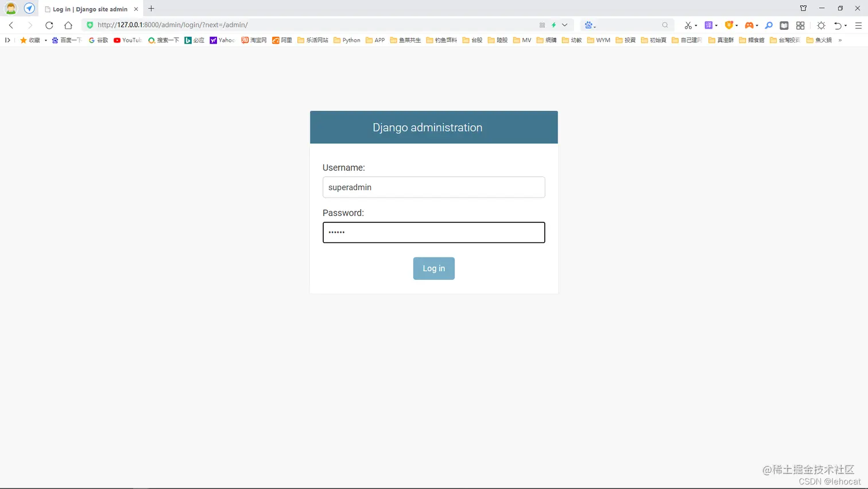Screen dimensions: 868x489
Task: Open the 鱼菜共生 bookmark folder
Action: click(x=406, y=40)
